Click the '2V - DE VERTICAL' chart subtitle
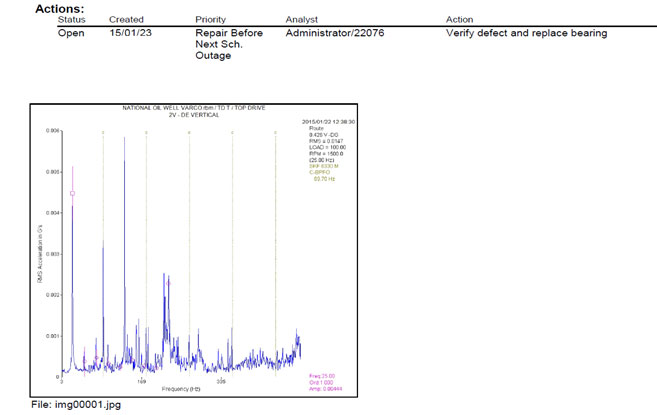 point(194,115)
